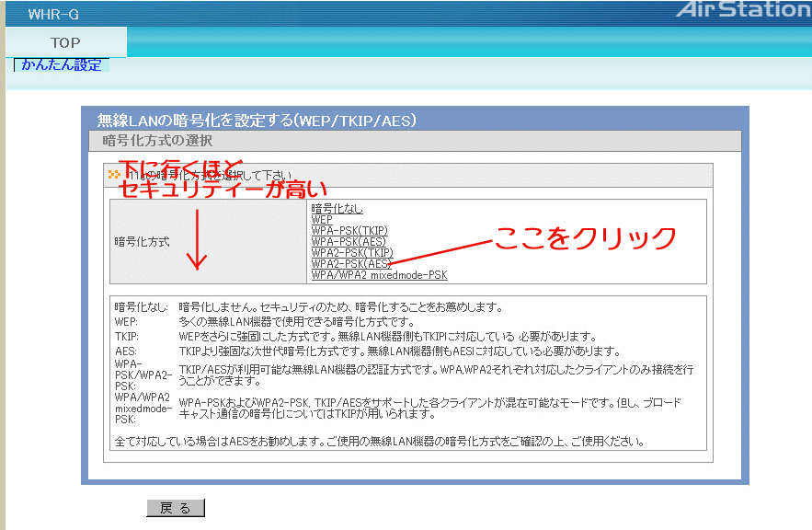This screenshot has width=812, height=530.
Task: Click the 暗号化方式 row label cell
Action: (x=143, y=242)
